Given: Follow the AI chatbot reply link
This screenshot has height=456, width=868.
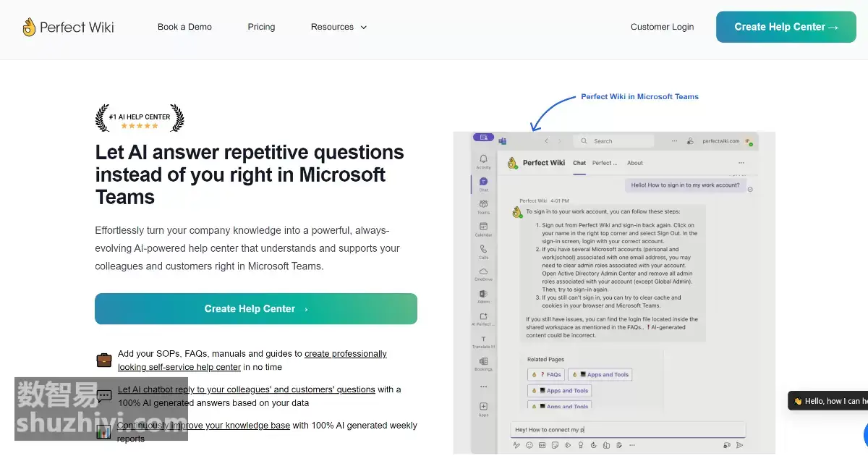Looking at the screenshot, I should tap(246, 389).
